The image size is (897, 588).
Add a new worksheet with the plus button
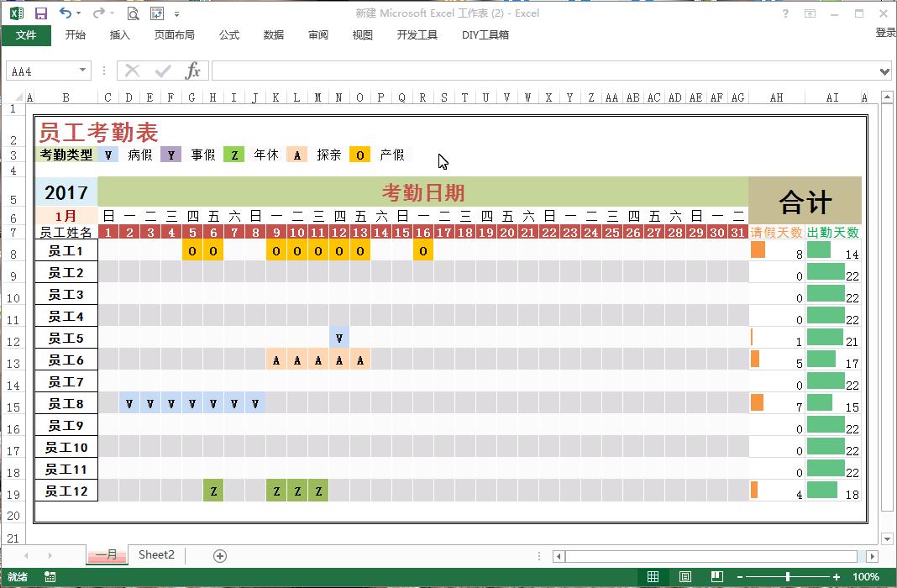point(218,554)
